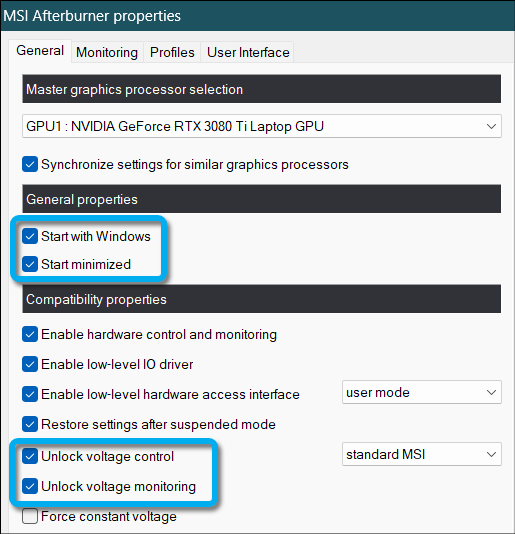This screenshot has height=534, width=515.
Task: Disable Unlock voltage monitoring checkbox
Action: point(30,486)
